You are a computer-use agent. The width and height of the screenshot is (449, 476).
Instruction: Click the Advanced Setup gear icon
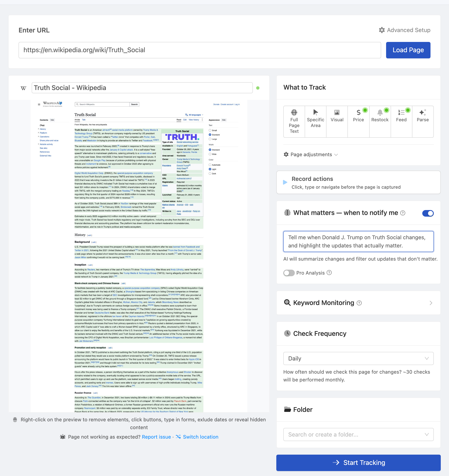coord(382,30)
